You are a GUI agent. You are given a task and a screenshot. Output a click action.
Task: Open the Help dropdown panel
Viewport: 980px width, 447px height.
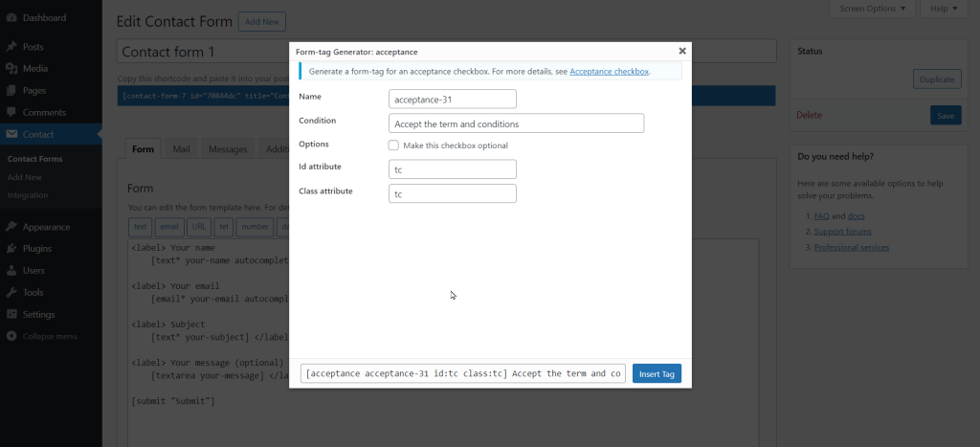tap(942, 9)
